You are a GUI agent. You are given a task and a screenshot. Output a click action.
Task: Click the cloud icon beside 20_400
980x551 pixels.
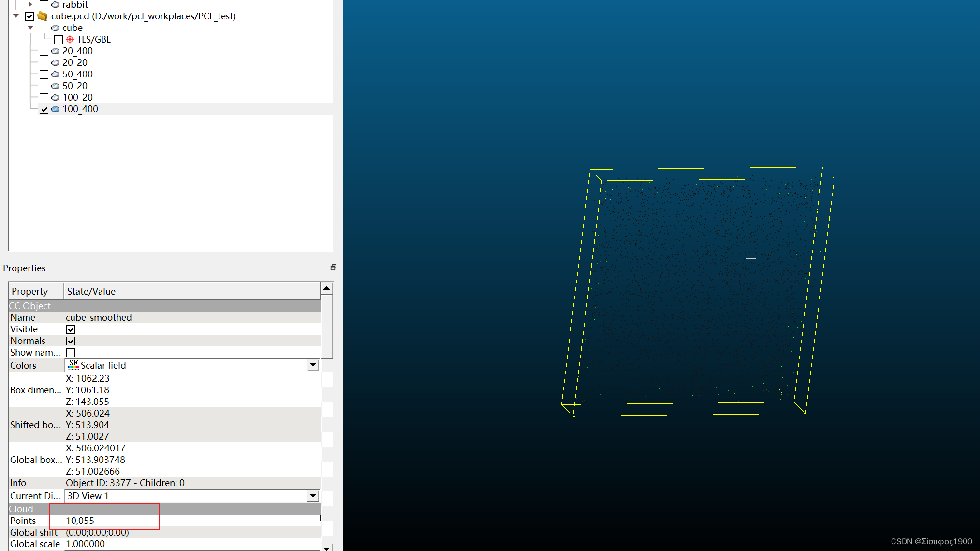(x=56, y=51)
